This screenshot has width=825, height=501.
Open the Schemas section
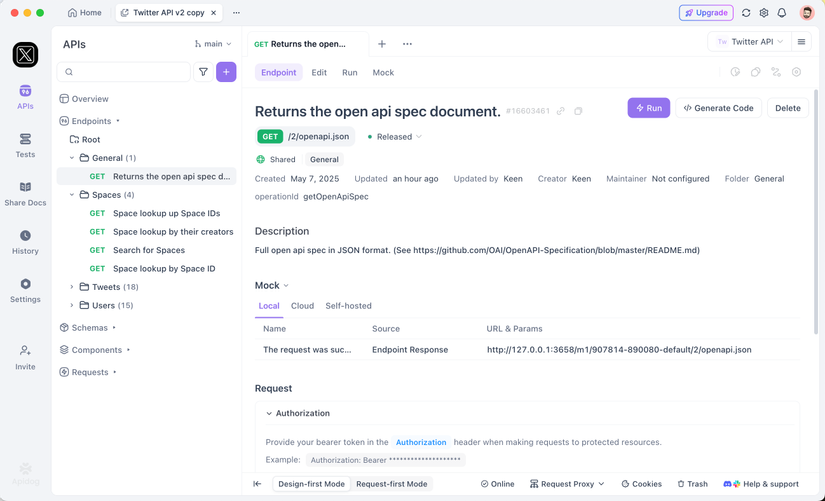point(87,327)
